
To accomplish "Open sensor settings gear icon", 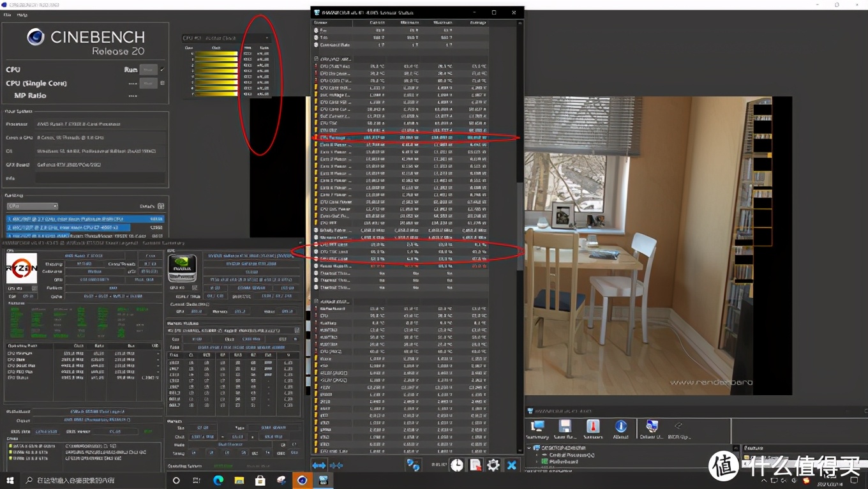I will point(493,465).
